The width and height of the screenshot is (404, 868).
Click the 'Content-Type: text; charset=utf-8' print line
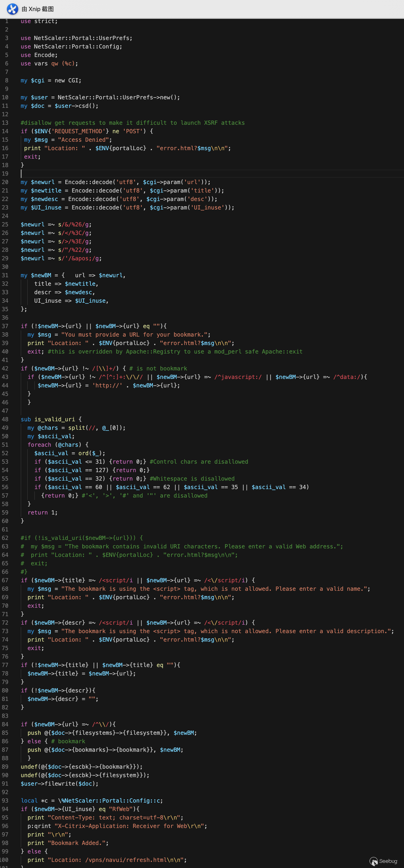click(105, 817)
